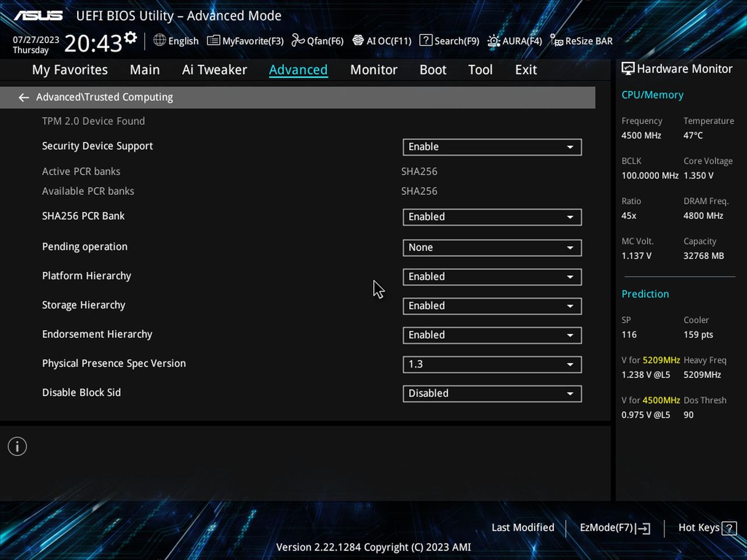Open Platform Hierarchy dropdown
Screen dimensions: 747x560
pyautogui.click(x=492, y=276)
